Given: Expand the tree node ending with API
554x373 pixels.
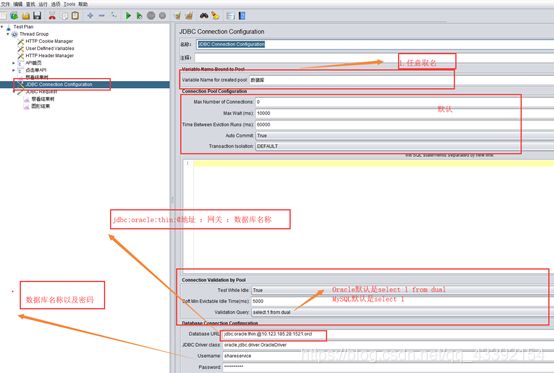Looking at the screenshot, I should pos(14,70).
